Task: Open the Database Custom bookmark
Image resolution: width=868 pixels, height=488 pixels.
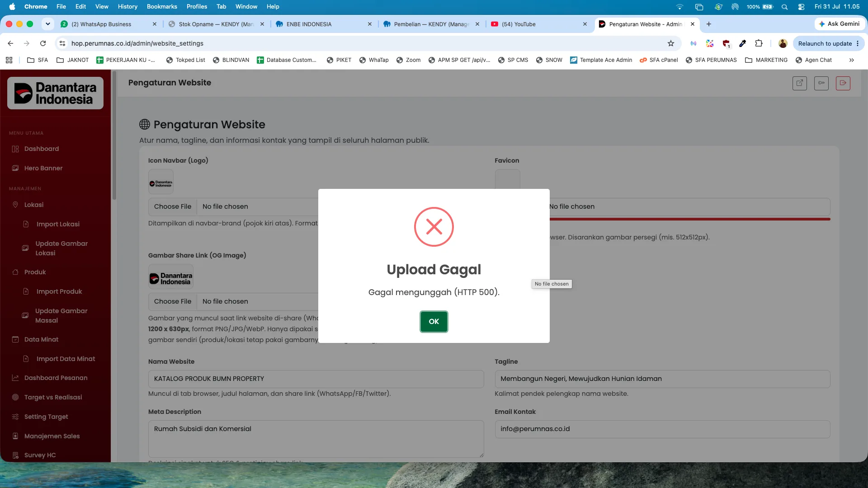Action: coord(287,60)
